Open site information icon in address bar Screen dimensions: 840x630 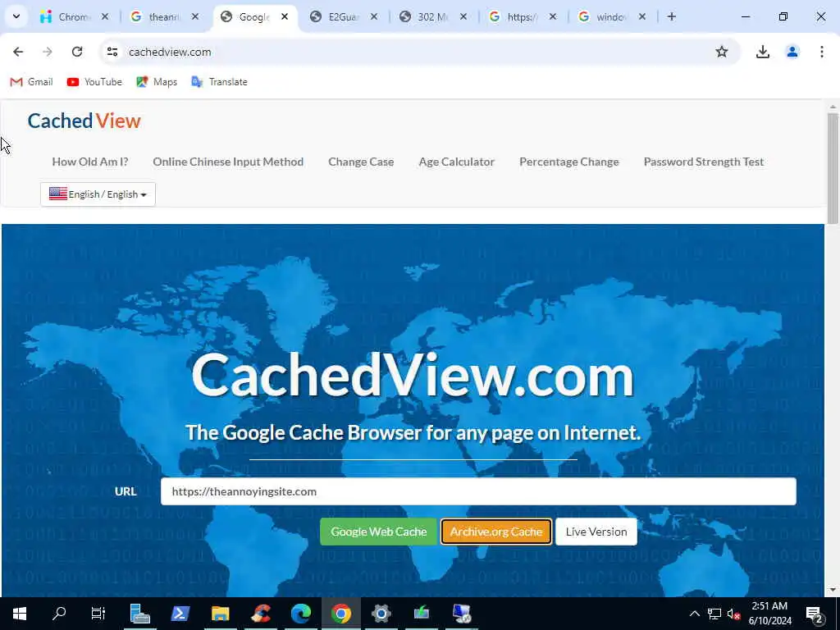click(x=112, y=52)
